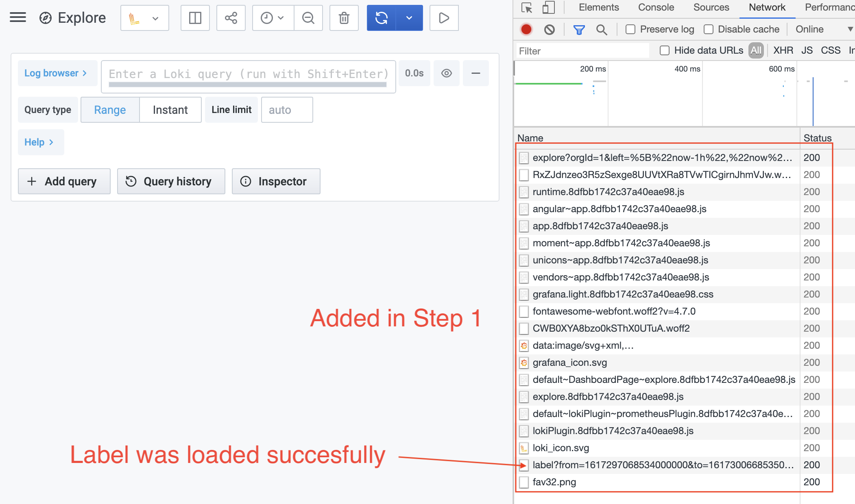Click Add query button
The height and width of the screenshot is (504, 855).
click(x=64, y=181)
